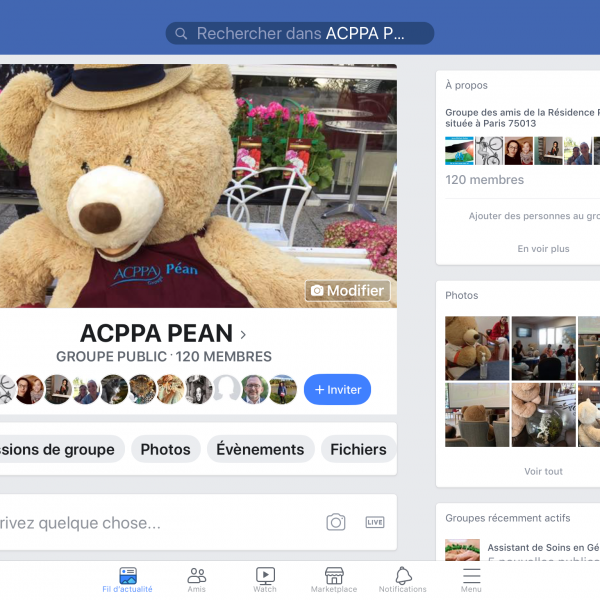Viewport: 600px width, 600px height.
Task: Select the Évènements pill tab
Action: point(261,449)
